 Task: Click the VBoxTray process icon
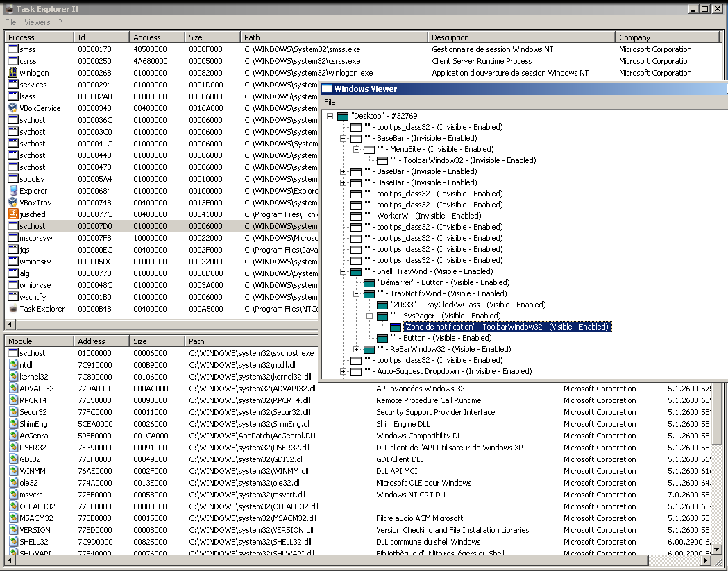pos(13,203)
